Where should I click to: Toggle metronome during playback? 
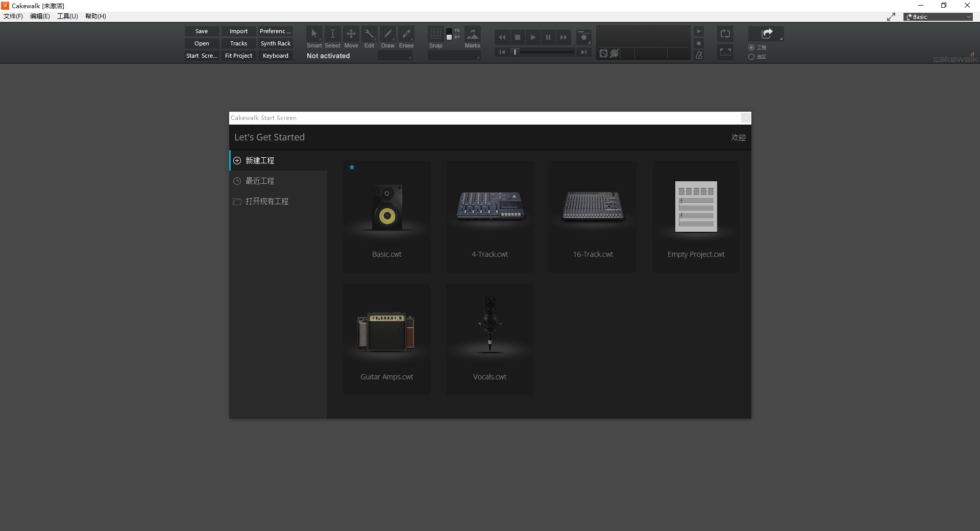tap(699, 31)
